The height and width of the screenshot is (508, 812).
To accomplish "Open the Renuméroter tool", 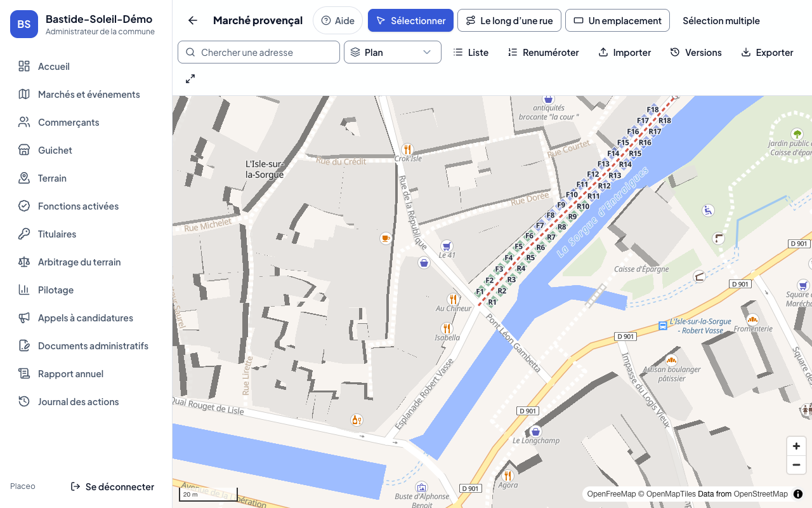I will pos(543,52).
